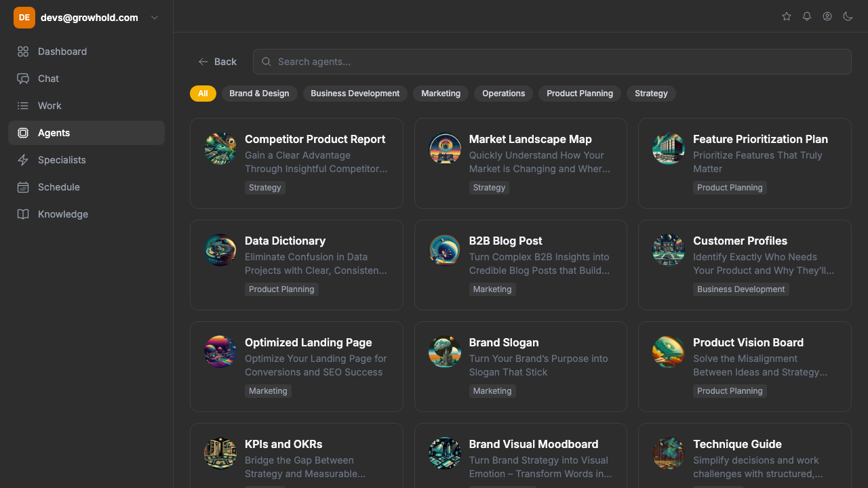Image resolution: width=868 pixels, height=488 pixels.
Task: Open the user profile icon
Action: [827, 16]
